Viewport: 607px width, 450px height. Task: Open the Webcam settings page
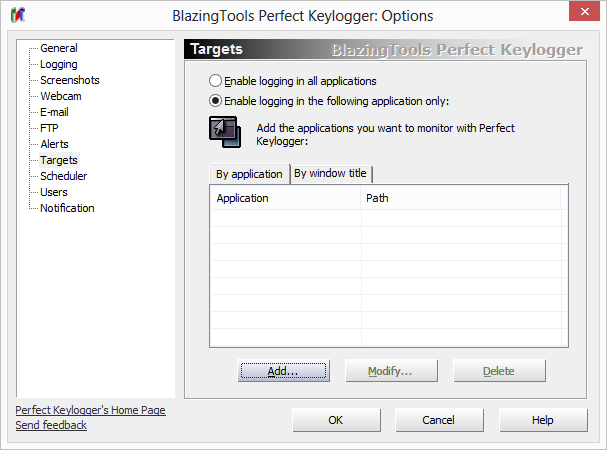[x=61, y=96]
